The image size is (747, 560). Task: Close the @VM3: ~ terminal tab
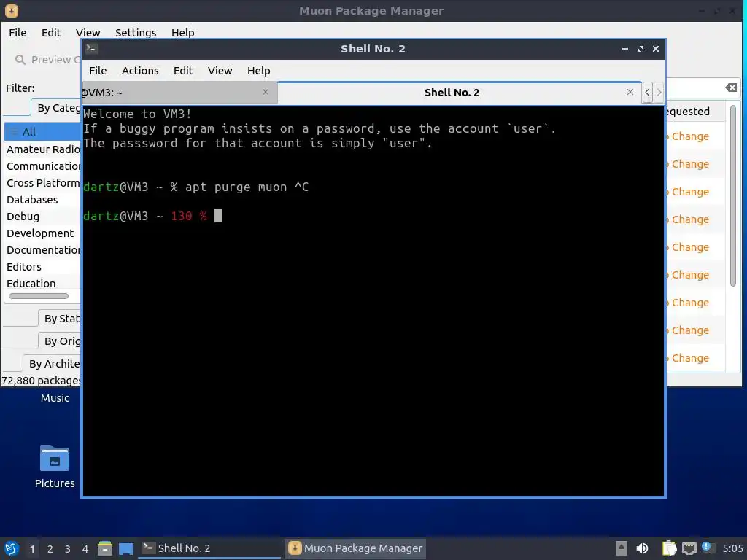coord(266,92)
